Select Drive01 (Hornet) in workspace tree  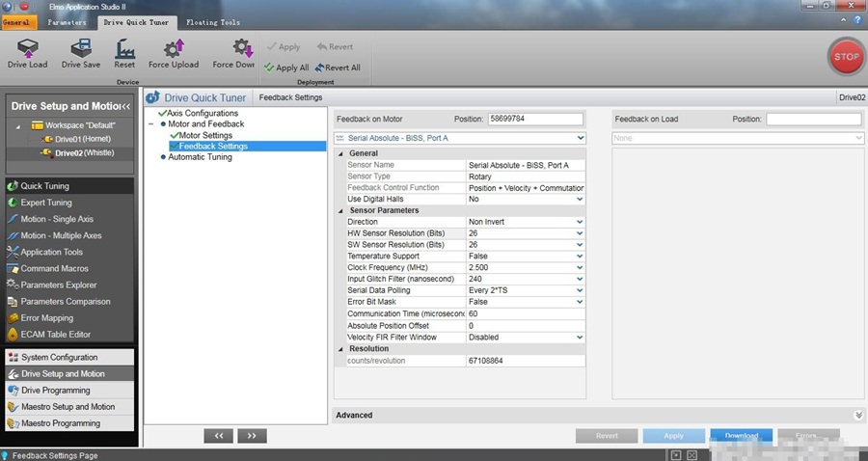click(84, 139)
